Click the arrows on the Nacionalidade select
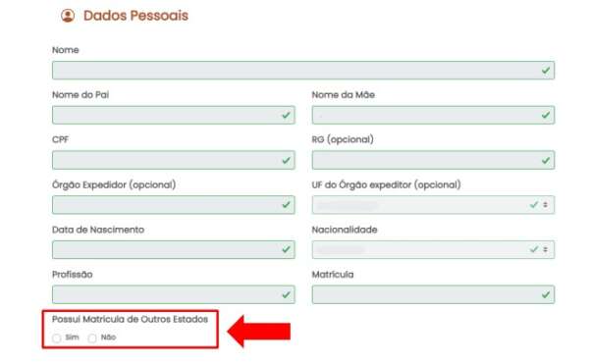 coord(545,249)
